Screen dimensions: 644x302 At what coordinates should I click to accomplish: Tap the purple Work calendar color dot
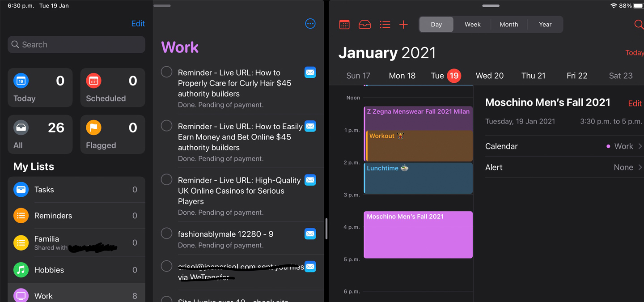coord(609,146)
